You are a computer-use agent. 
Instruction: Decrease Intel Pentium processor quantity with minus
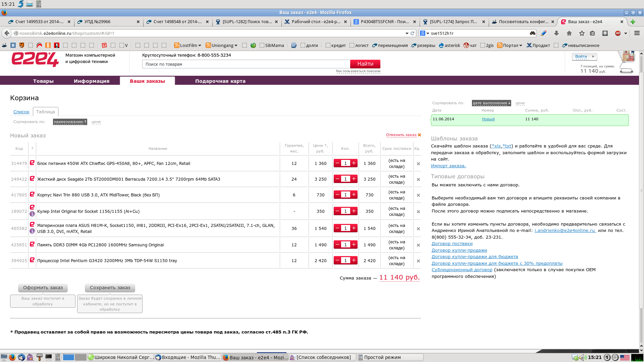click(x=337, y=260)
